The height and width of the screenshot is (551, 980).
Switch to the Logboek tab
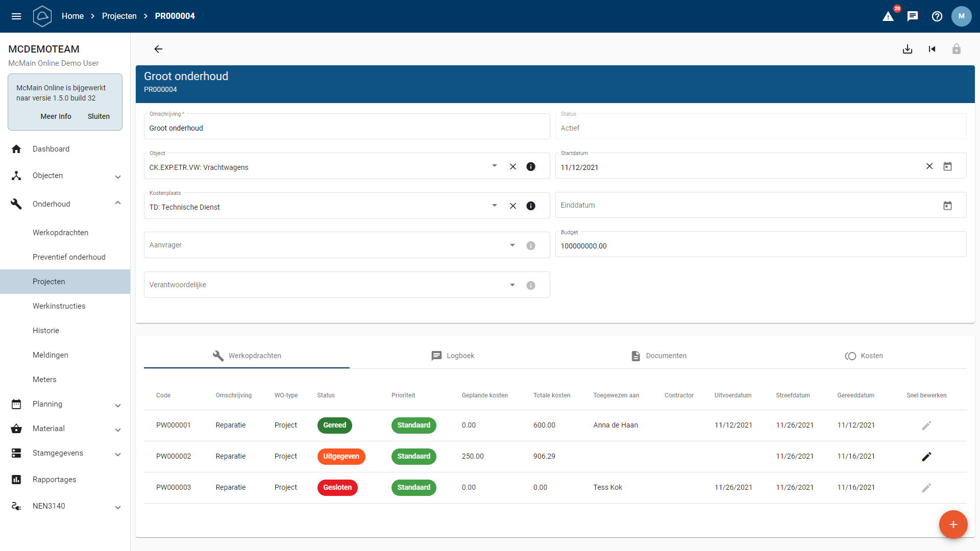tap(453, 356)
